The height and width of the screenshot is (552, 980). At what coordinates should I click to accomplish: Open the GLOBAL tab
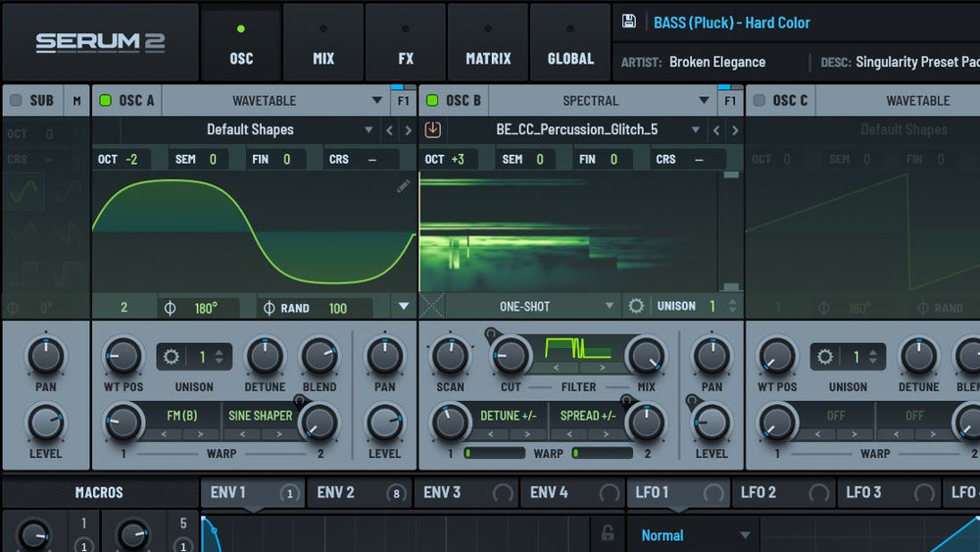coord(570,42)
